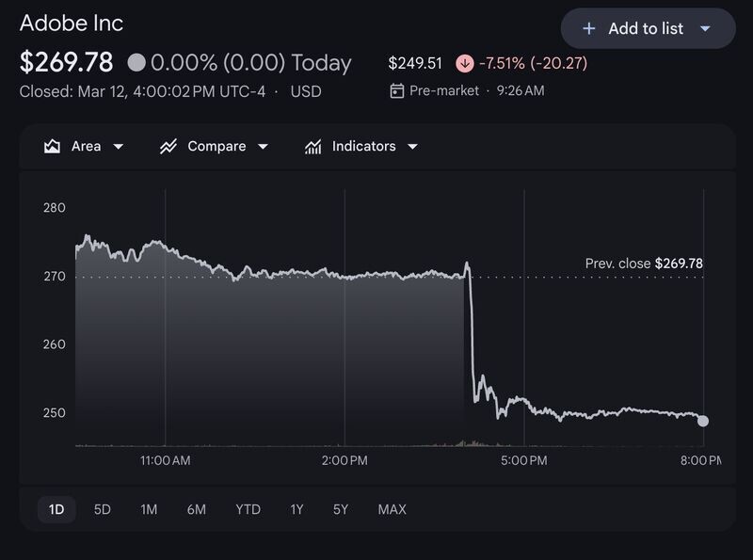The width and height of the screenshot is (753, 560).
Task: Click the pre-market calendar icon
Action: tap(396, 90)
